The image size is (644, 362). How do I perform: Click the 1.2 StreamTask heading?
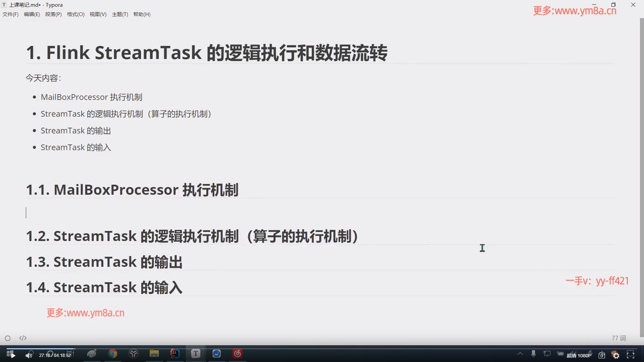click(192, 236)
